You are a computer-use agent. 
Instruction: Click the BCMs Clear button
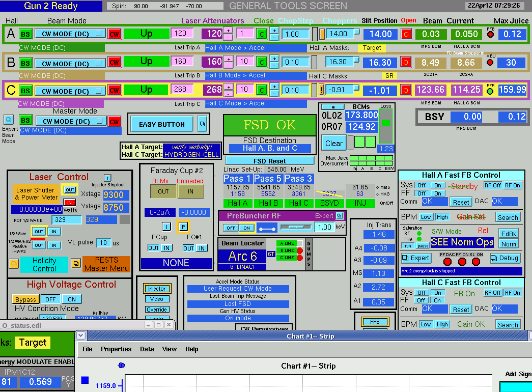333,143
